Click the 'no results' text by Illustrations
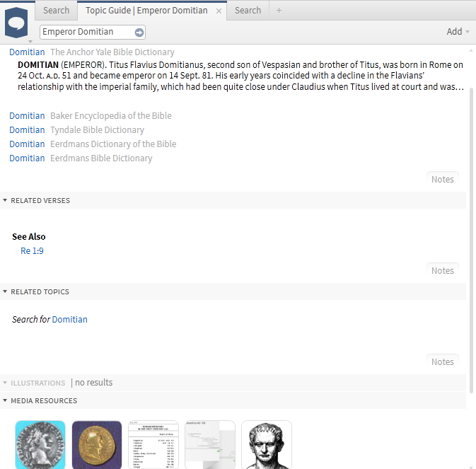Viewport: 476px width, 469px height. pos(94,383)
